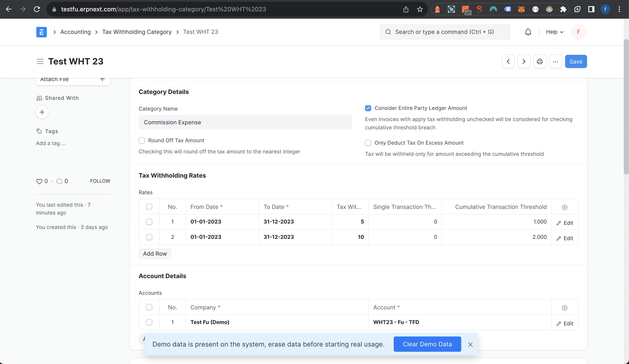Viewport: 629px width, 364px height.
Task: Open Accounts table settings gear
Action: [x=565, y=308]
